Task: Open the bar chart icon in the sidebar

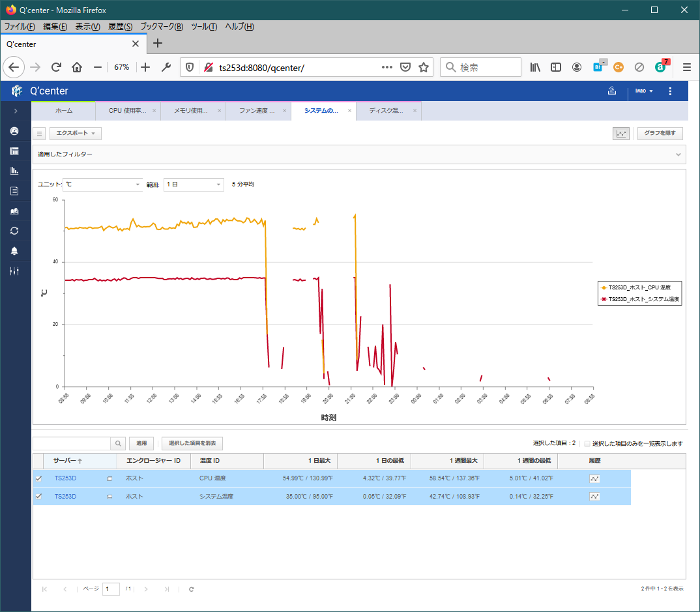Action: click(x=14, y=171)
